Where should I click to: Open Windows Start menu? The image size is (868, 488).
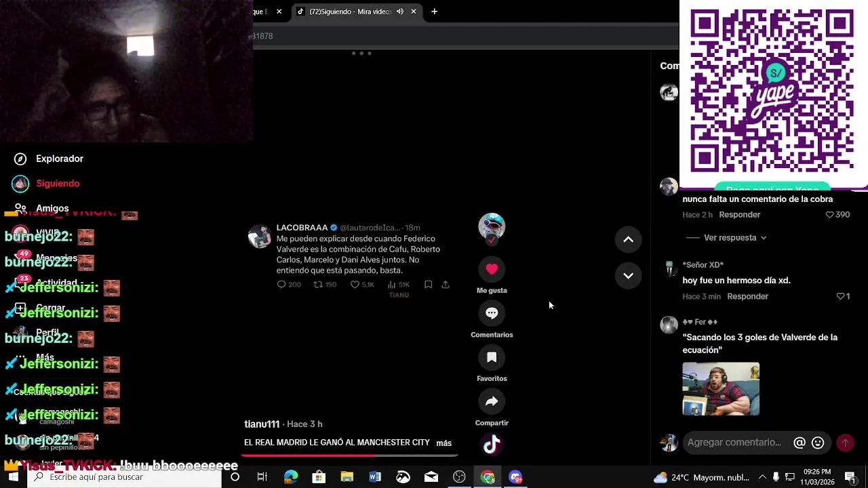(x=14, y=477)
